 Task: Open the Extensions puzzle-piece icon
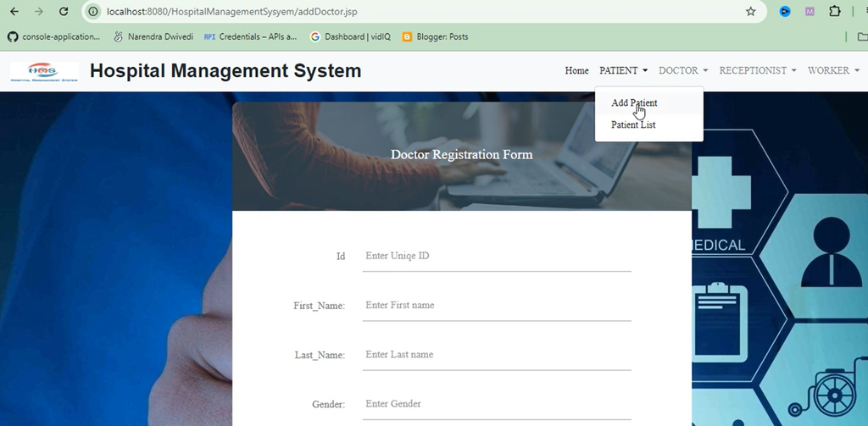835,11
